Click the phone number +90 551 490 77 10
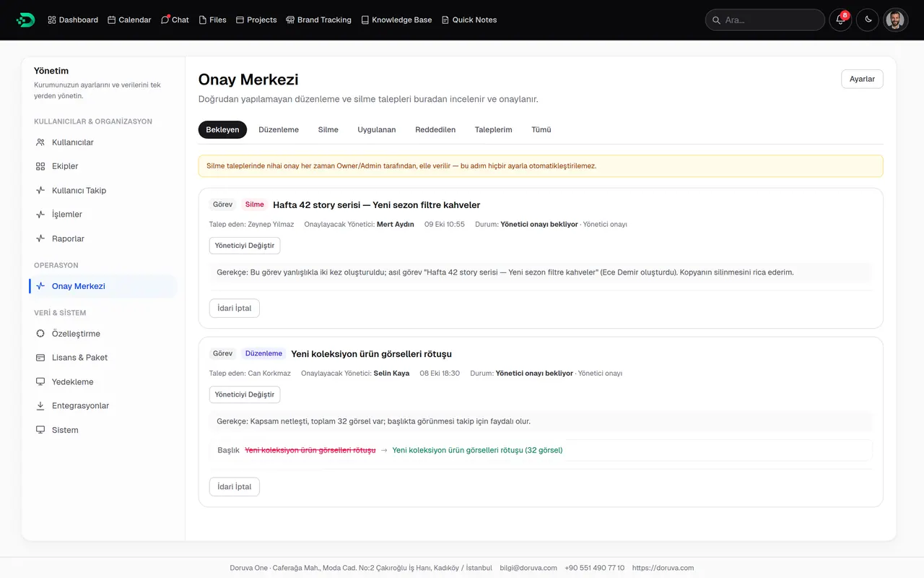This screenshot has width=924, height=578. pyautogui.click(x=595, y=568)
